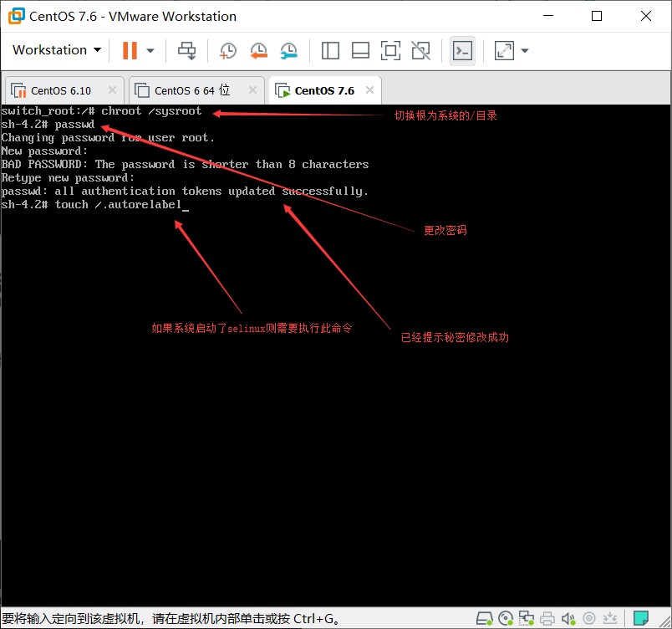Click the CD/DVD drive status icon
This screenshot has height=629, width=672.
pyautogui.click(x=506, y=618)
